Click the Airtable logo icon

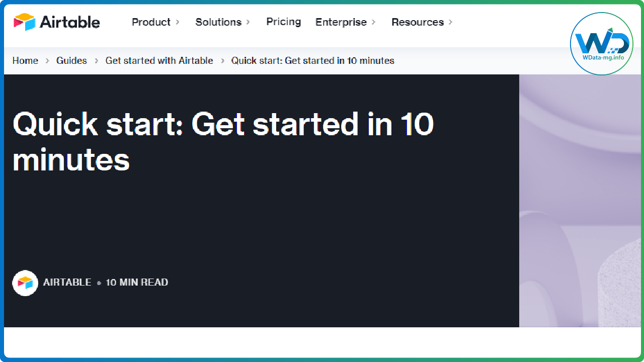(24, 22)
